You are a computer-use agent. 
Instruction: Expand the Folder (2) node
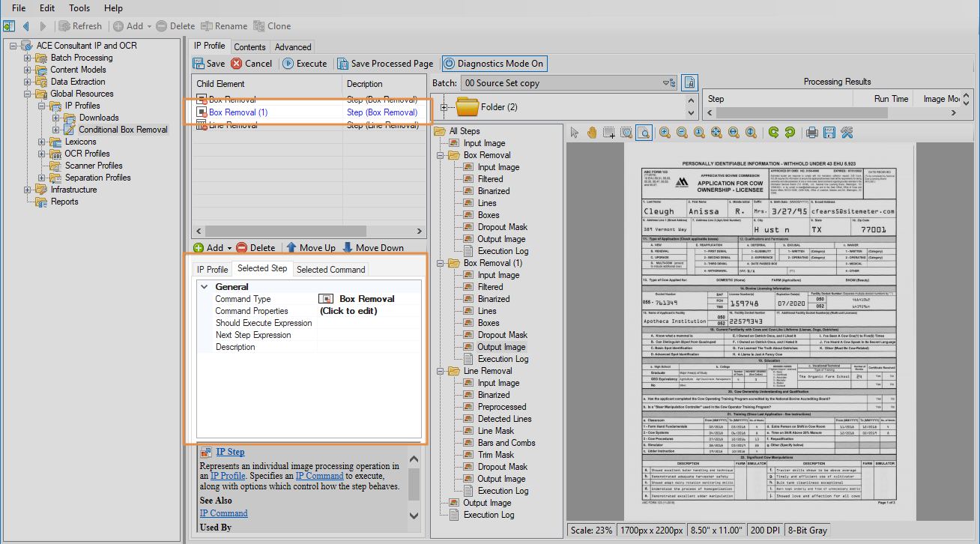pos(445,108)
